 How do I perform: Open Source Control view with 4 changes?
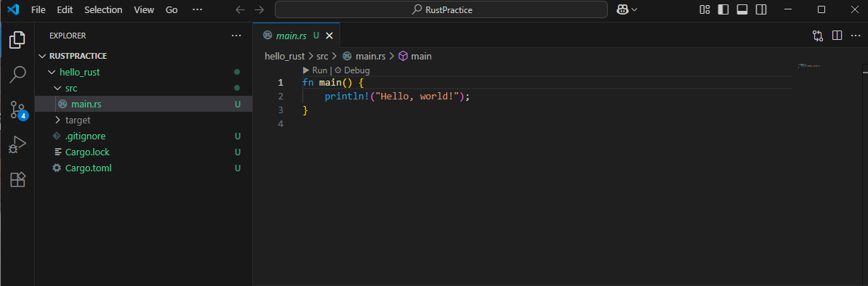[x=17, y=110]
